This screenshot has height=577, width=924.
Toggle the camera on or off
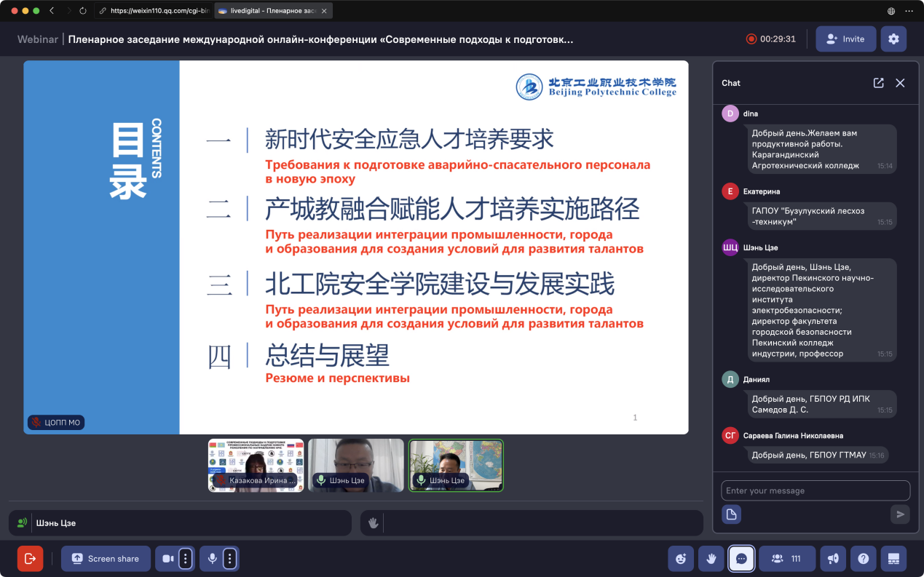coord(167,559)
